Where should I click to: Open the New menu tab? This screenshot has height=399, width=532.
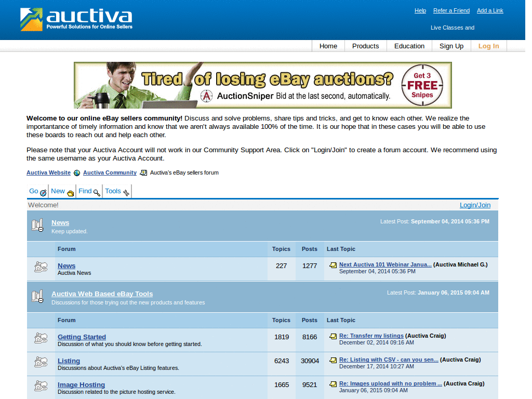(62, 191)
